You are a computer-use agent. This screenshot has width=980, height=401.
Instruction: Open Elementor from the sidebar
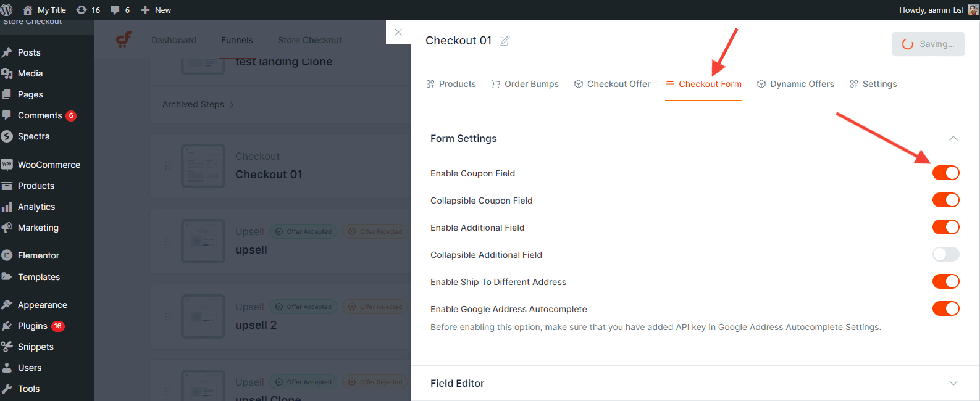click(x=38, y=255)
